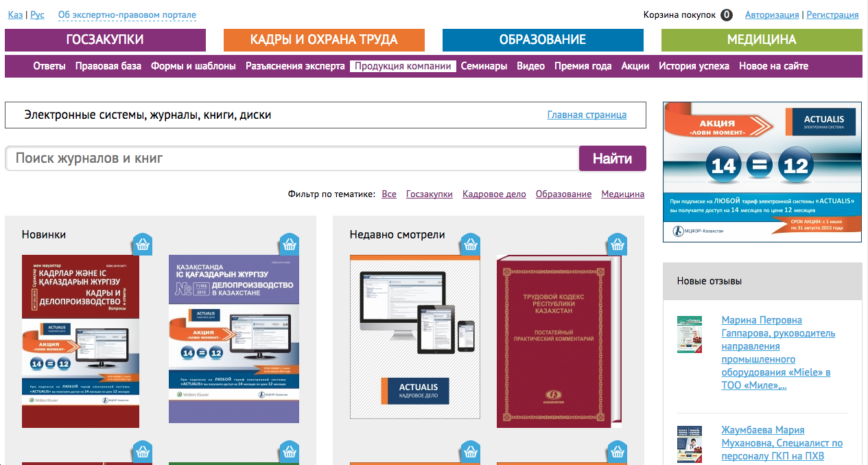
Task: Open Кадры и делопроизводство journal cover
Action: 80,341
